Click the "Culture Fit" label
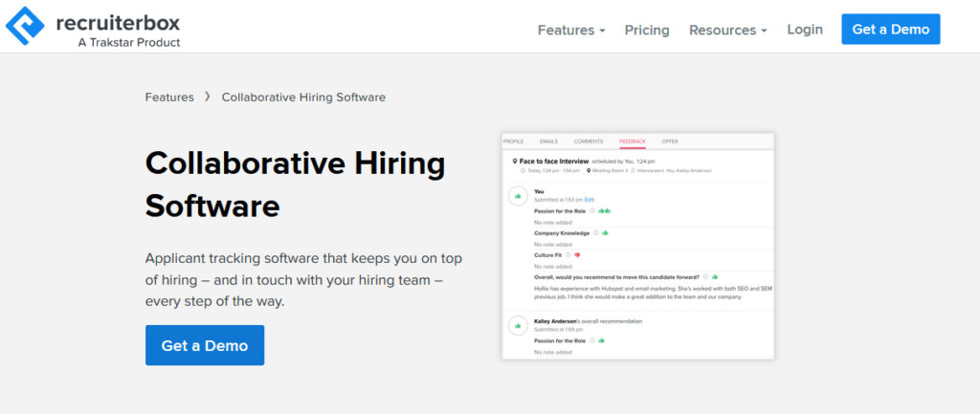980x414 pixels. pyautogui.click(x=548, y=254)
